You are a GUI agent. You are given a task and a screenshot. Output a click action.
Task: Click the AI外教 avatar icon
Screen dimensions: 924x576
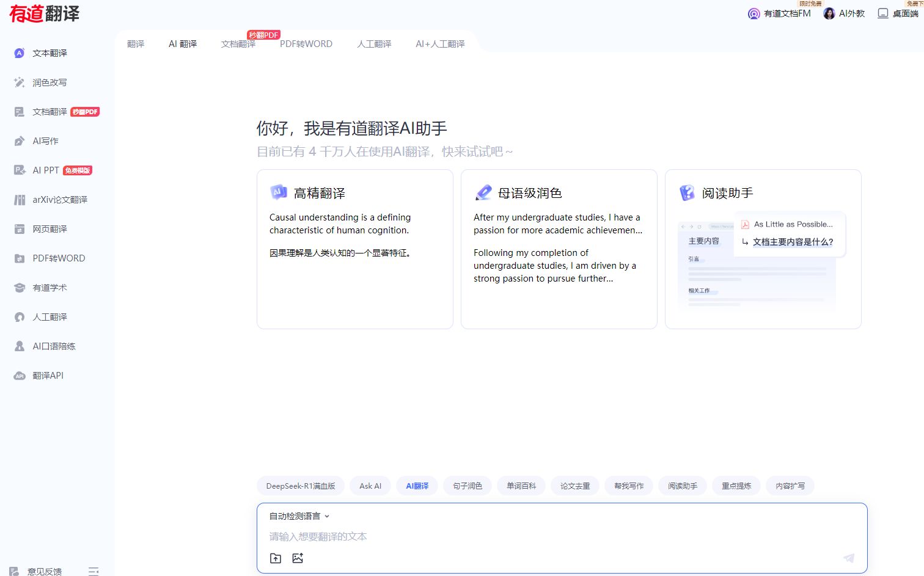pyautogui.click(x=829, y=13)
